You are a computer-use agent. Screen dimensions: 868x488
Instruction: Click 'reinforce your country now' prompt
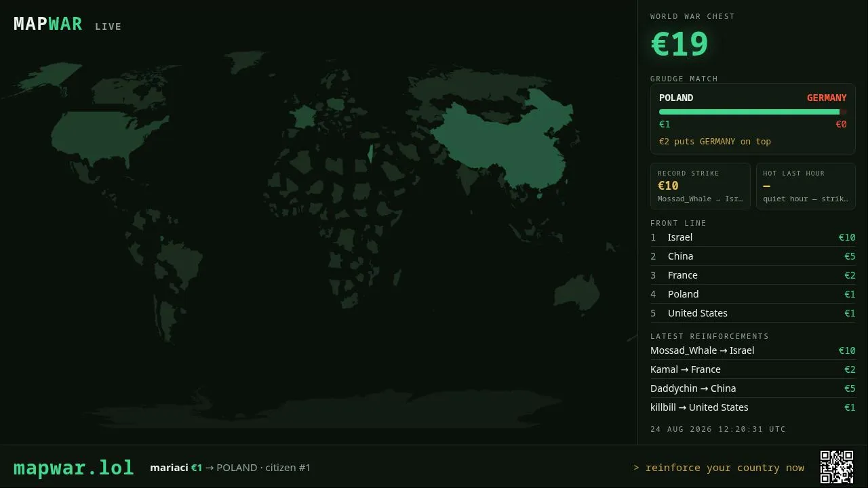tap(719, 468)
